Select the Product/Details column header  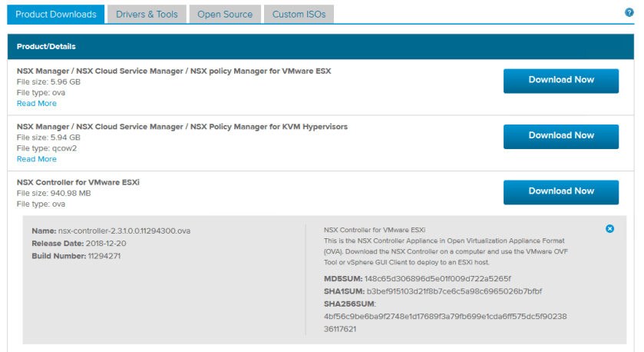[x=46, y=46]
